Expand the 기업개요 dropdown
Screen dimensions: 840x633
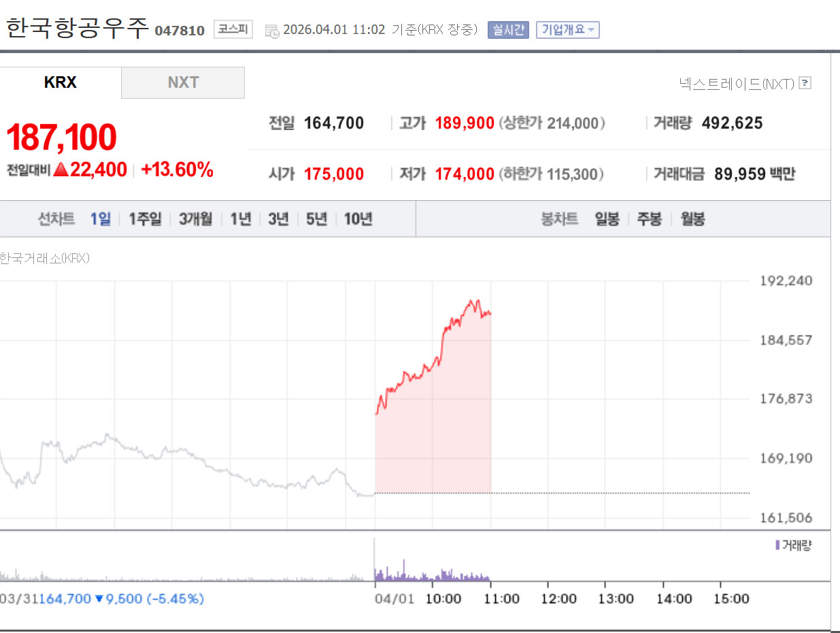pyautogui.click(x=568, y=30)
